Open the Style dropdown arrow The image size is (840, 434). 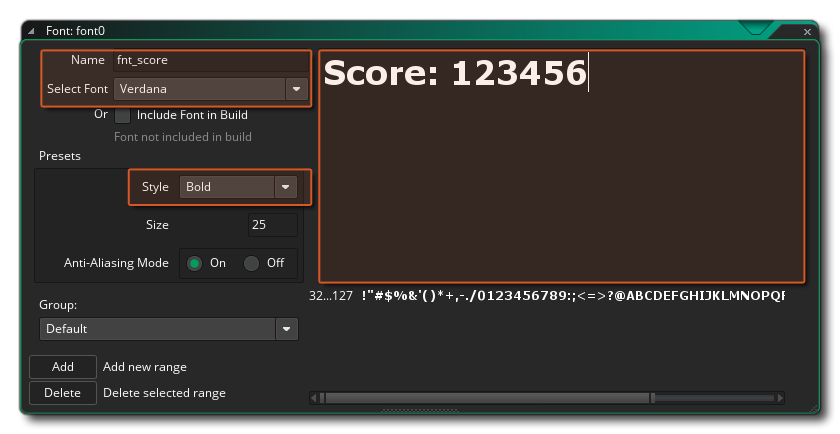pos(286,187)
